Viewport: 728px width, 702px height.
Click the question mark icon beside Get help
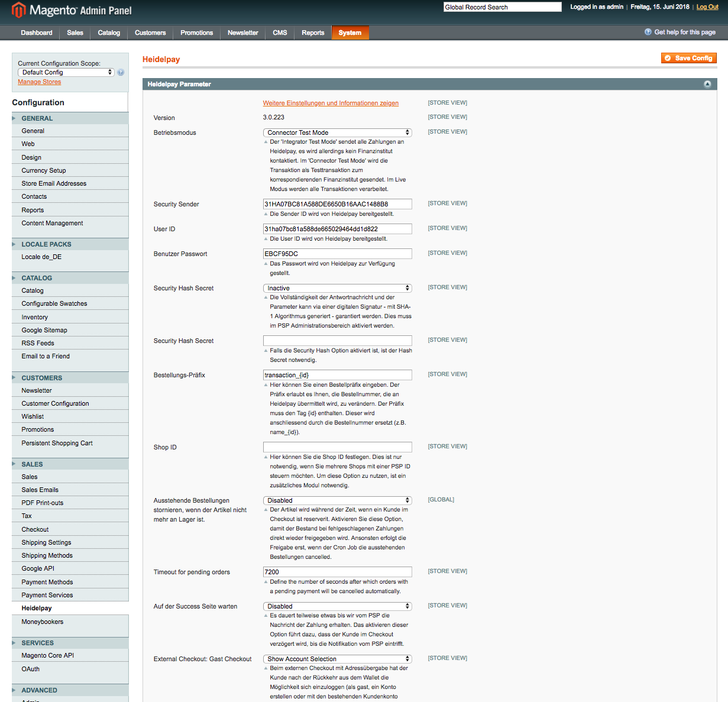[x=648, y=32]
